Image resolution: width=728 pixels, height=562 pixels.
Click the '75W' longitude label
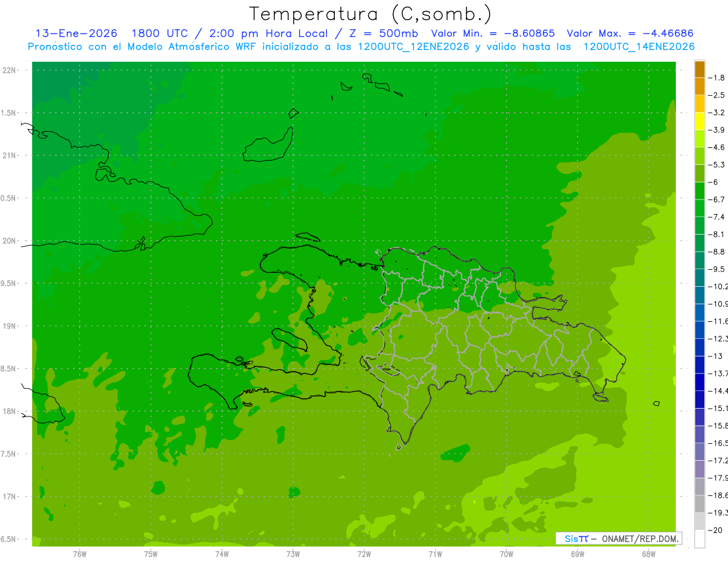pyautogui.click(x=151, y=554)
